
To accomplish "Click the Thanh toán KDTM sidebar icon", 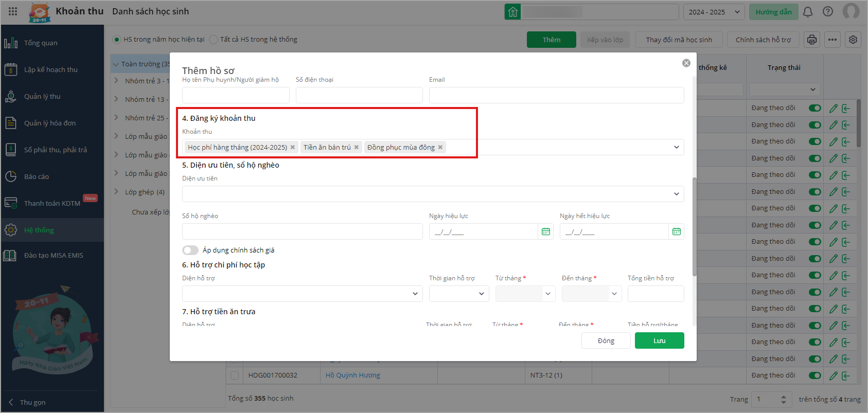I will click(10, 203).
